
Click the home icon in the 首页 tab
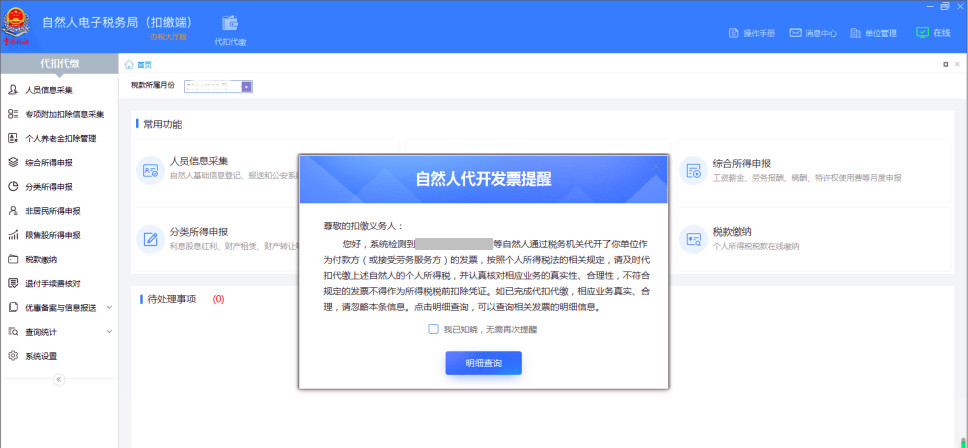[x=129, y=65]
